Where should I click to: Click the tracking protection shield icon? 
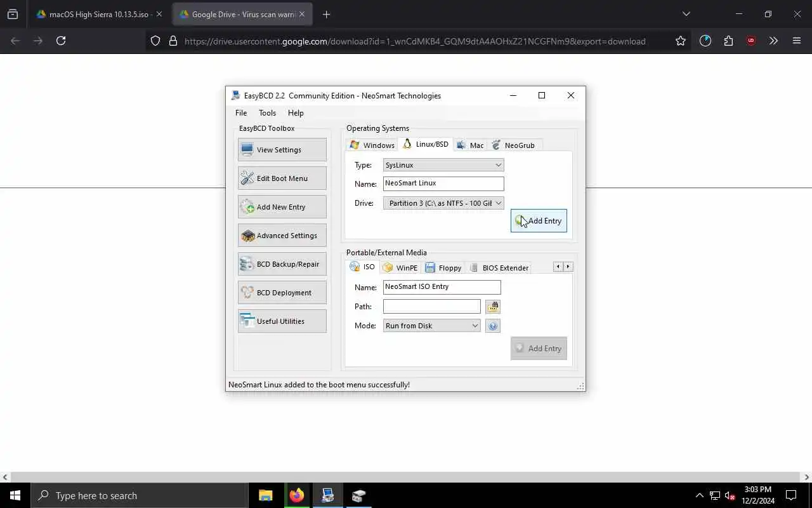tap(155, 41)
